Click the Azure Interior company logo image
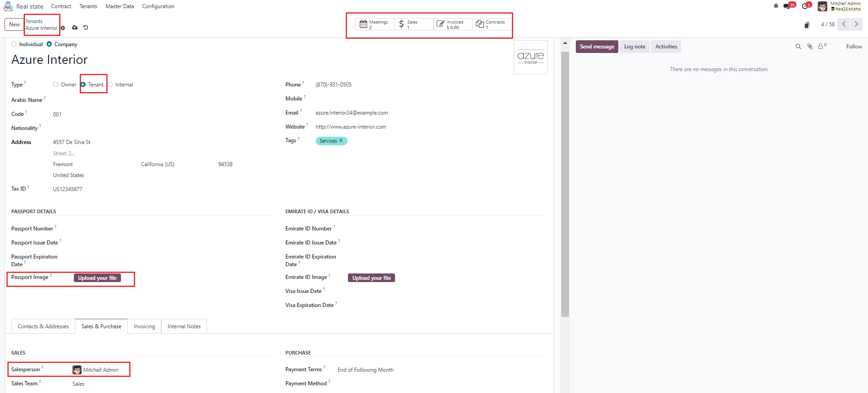 coord(530,58)
